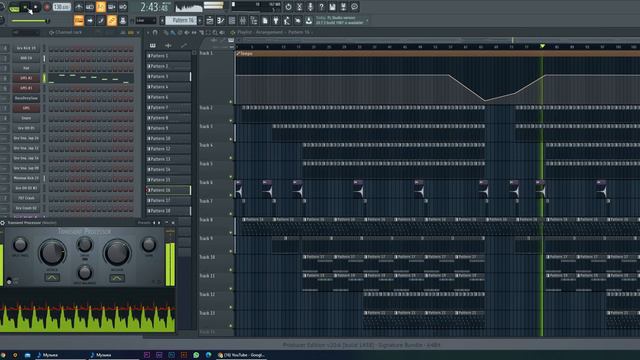Select Pattern 12 in the picker

168,149
